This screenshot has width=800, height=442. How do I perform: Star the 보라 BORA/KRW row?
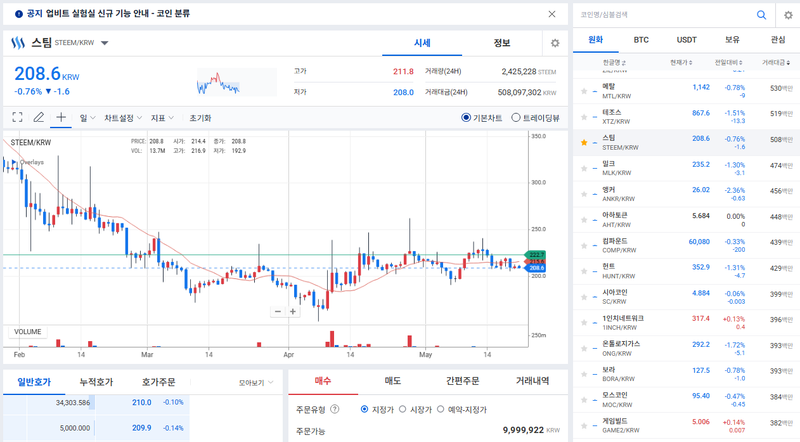[x=584, y=374]
